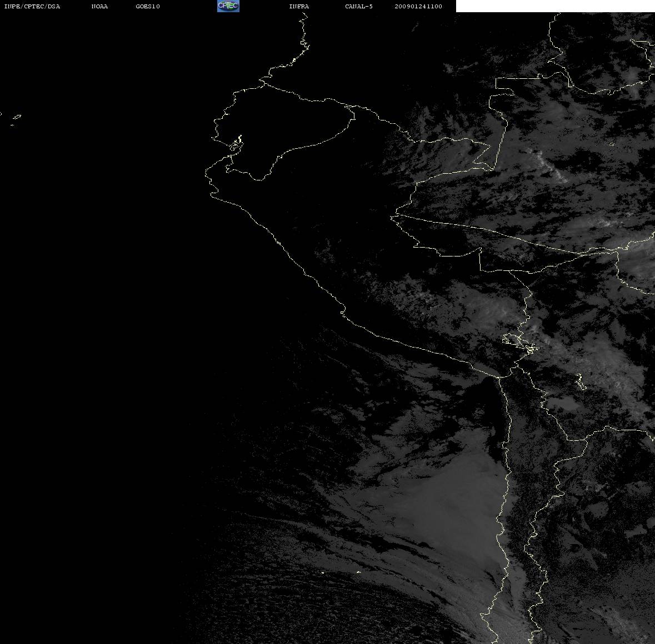Click the INPE/CPTEC/DSA header label
The height and width of the screenshot is (644, 655).
tap(32, 6)
